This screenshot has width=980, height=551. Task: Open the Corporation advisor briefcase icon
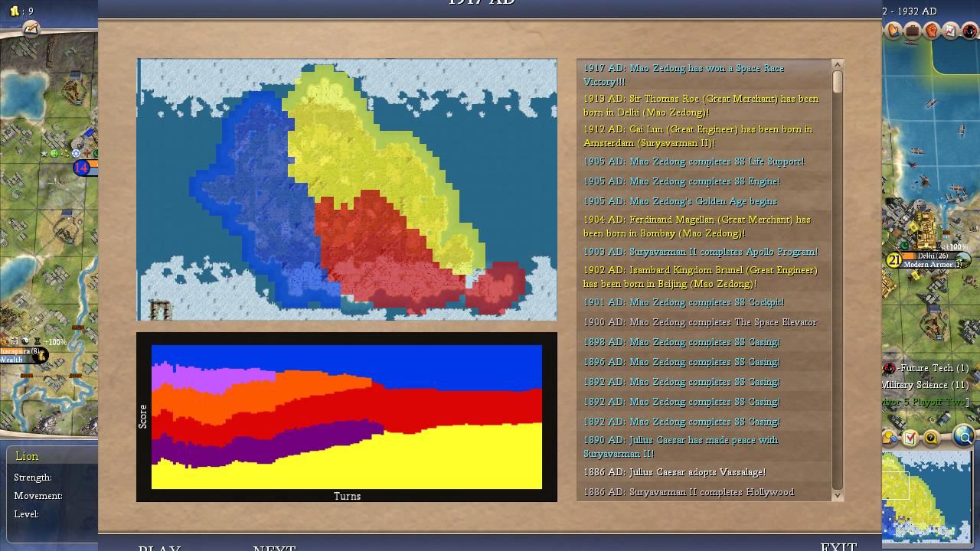tap(913, 31)
